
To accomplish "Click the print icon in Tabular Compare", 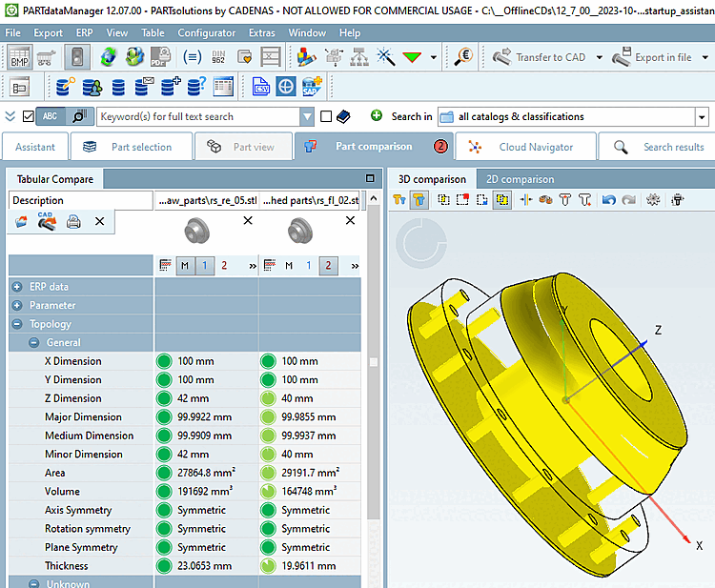I will point(73,221).
